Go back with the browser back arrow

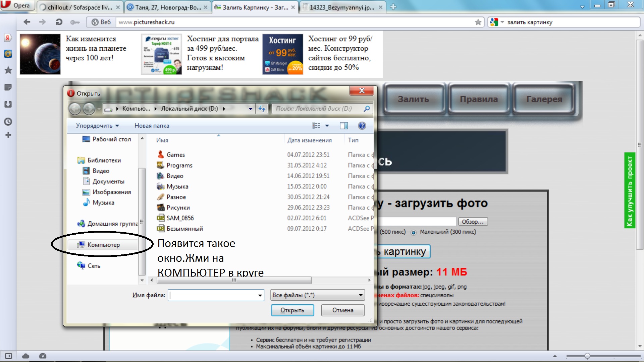[27, 22]
